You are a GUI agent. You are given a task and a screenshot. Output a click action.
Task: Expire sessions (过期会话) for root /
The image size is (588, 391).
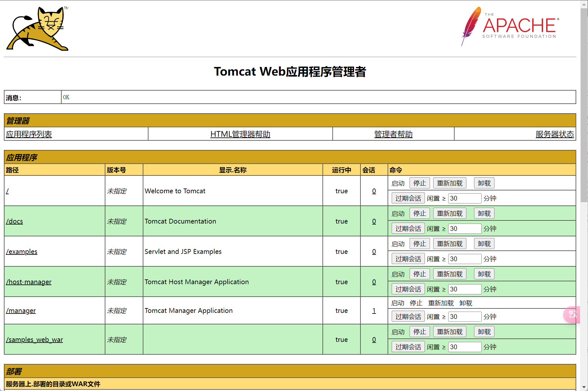click(x=408, y=198)
